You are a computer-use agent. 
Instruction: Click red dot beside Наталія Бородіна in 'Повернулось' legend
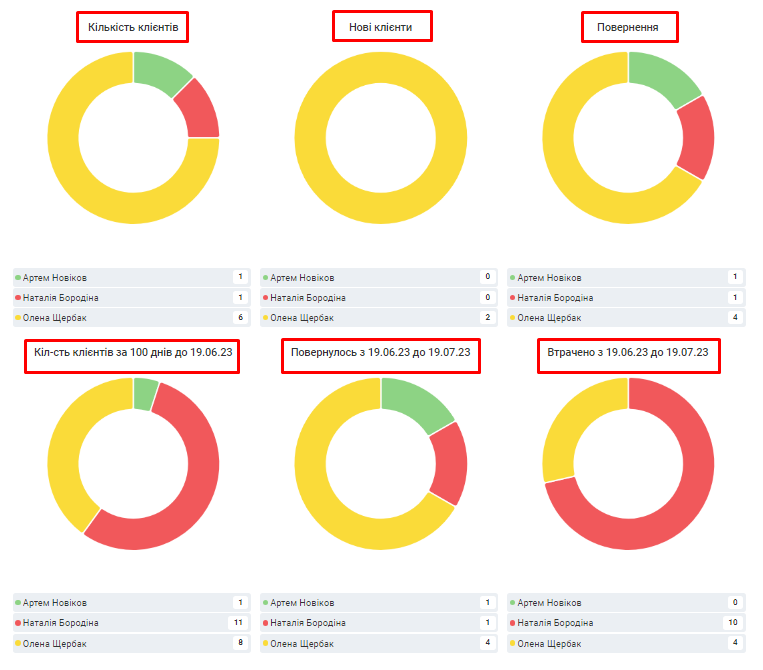265,623
